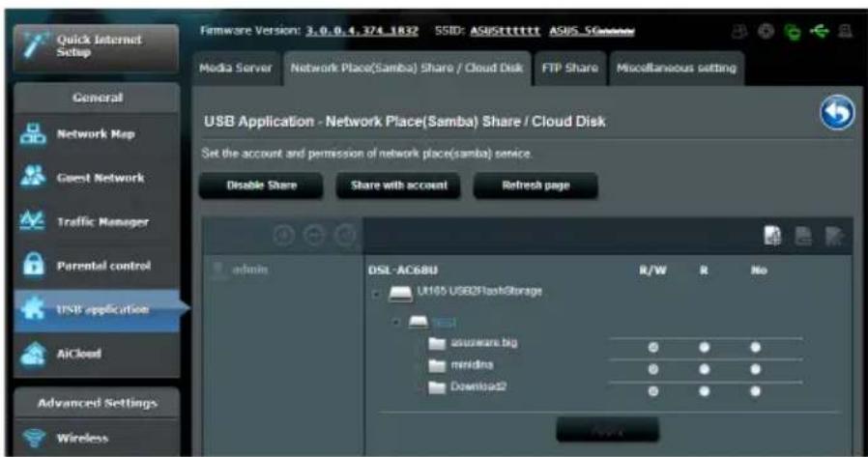The height and width of the screenshot is (457, 868).
Task: Click the Traffic Manager graph icon
Action: (x=33, y=220)
